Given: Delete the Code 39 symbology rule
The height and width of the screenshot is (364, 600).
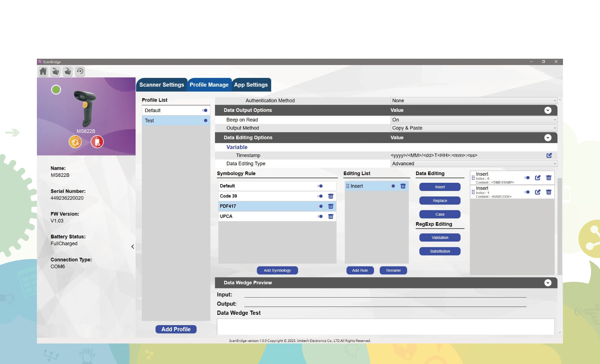Looking at the screenshot, I should pyautogui.click(x=330, y=196).
